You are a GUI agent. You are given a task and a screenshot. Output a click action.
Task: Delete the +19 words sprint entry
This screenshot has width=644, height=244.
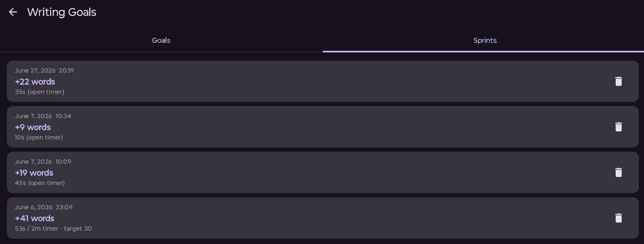(618, 172)
